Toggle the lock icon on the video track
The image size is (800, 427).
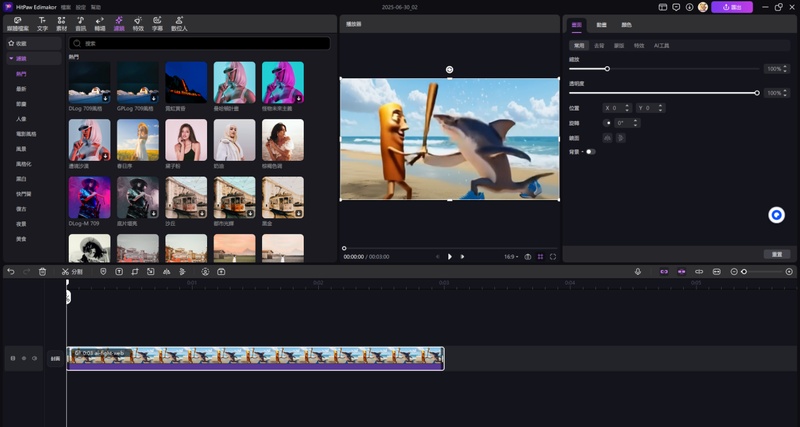click(x=23, y=357)
